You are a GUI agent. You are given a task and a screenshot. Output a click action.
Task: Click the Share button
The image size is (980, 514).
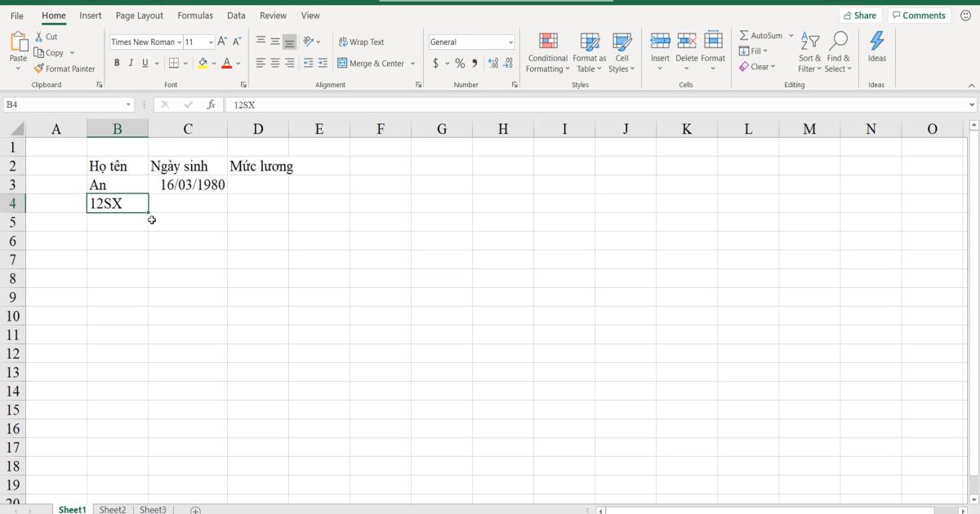pos(861,15)
